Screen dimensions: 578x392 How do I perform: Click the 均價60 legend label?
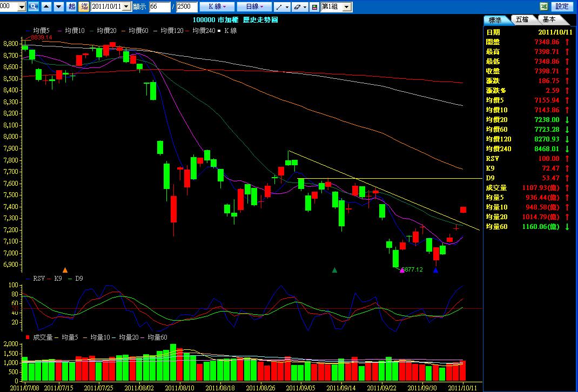139,31
